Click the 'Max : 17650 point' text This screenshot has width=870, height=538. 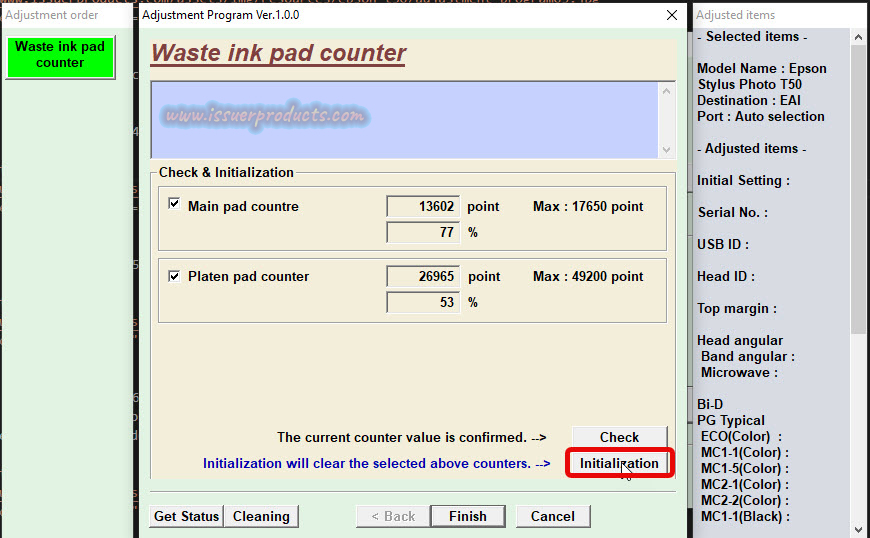tap(588, 206)
